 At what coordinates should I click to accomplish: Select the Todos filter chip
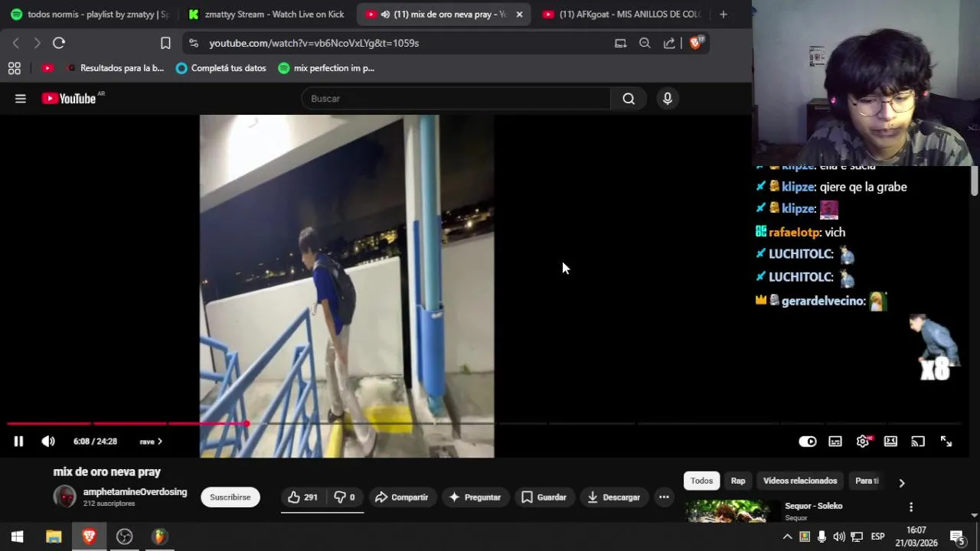click(701, 481)
